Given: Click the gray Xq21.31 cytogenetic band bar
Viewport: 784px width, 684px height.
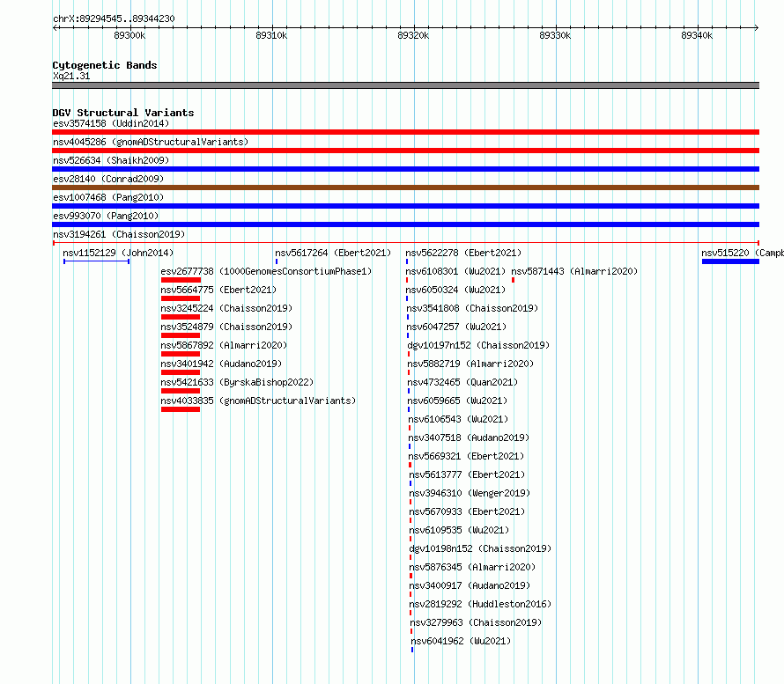Looking at the screenshot, I should [x=405, y=85].
